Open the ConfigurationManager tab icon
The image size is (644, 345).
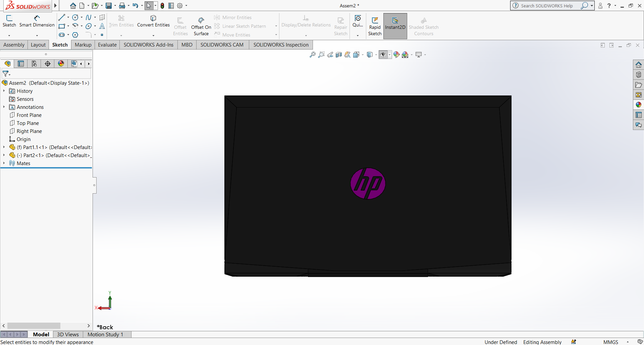pos(34,64)
